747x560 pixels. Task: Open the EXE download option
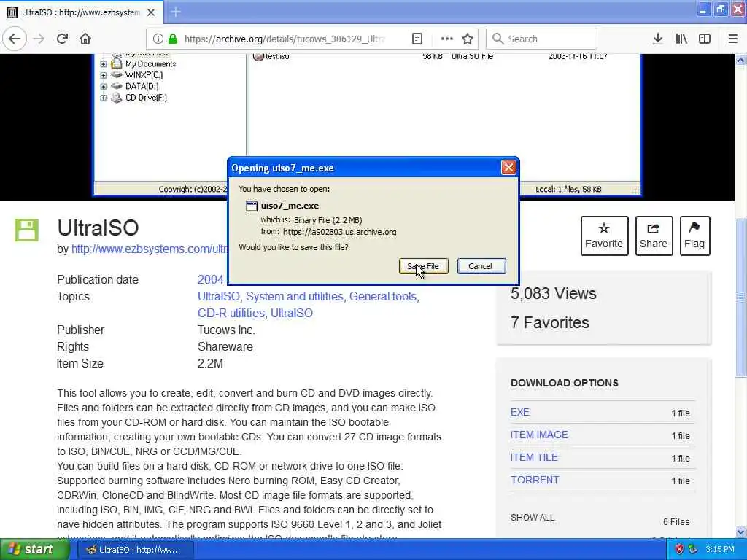click(519, 413)
